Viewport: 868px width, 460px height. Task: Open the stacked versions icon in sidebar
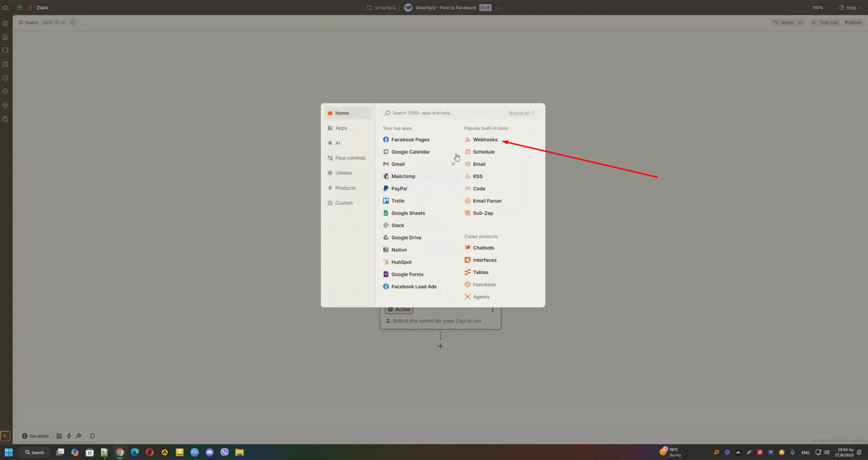click(5, 118)
